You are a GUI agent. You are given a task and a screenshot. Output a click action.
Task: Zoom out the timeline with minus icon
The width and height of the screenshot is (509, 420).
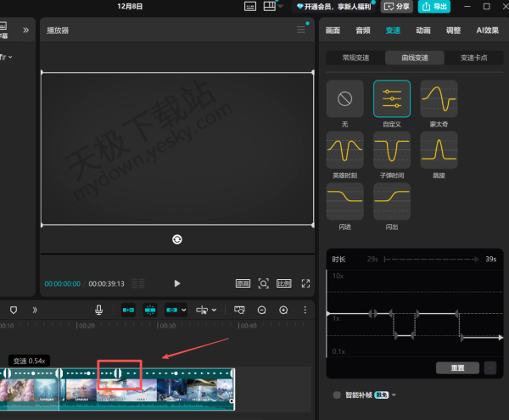pos(262,311)
